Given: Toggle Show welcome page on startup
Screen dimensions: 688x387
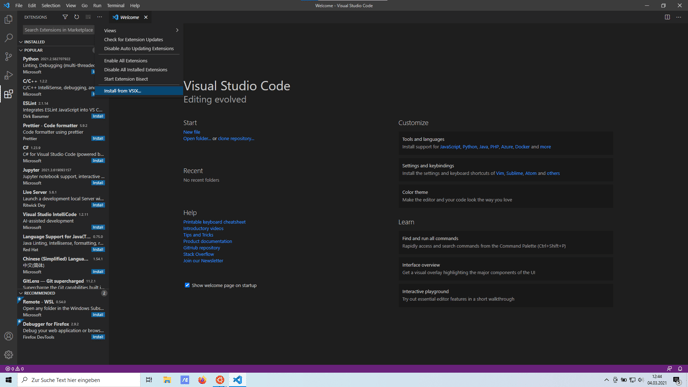Looking at the screenshot, I should [187, 285].
